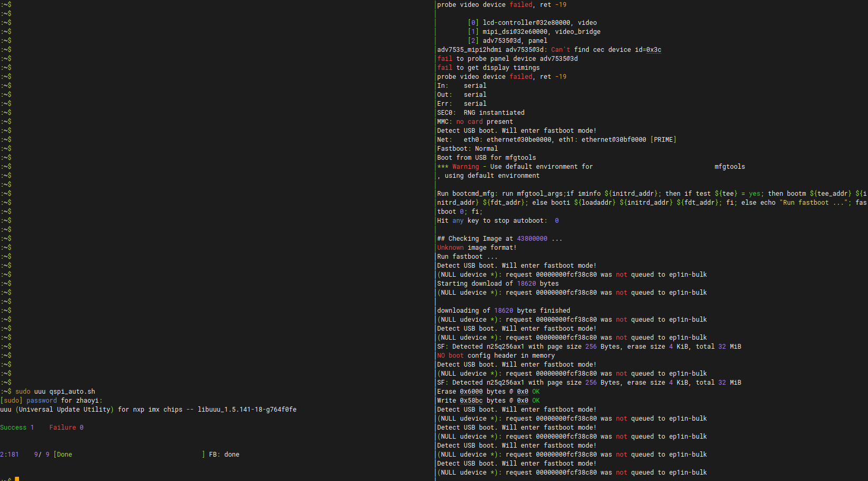
Task: Click 'fail to probe panel device adv7535@3d' line
Action: point(507,59)
